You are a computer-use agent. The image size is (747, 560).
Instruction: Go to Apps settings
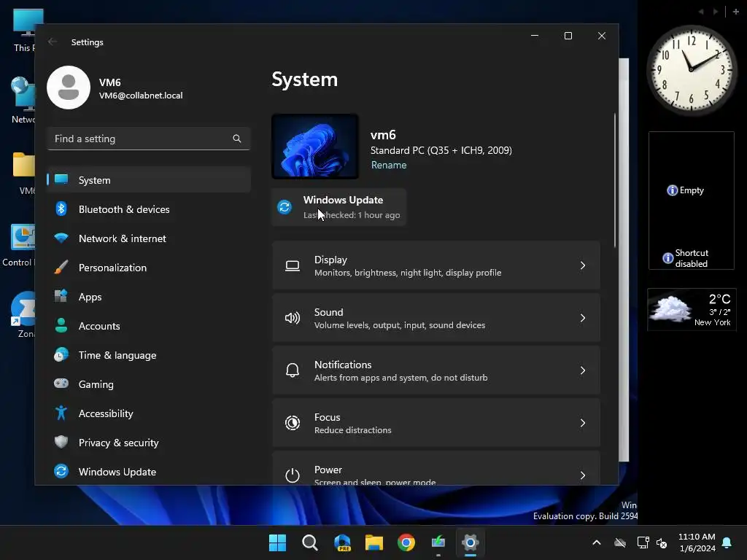coord(149,297)
